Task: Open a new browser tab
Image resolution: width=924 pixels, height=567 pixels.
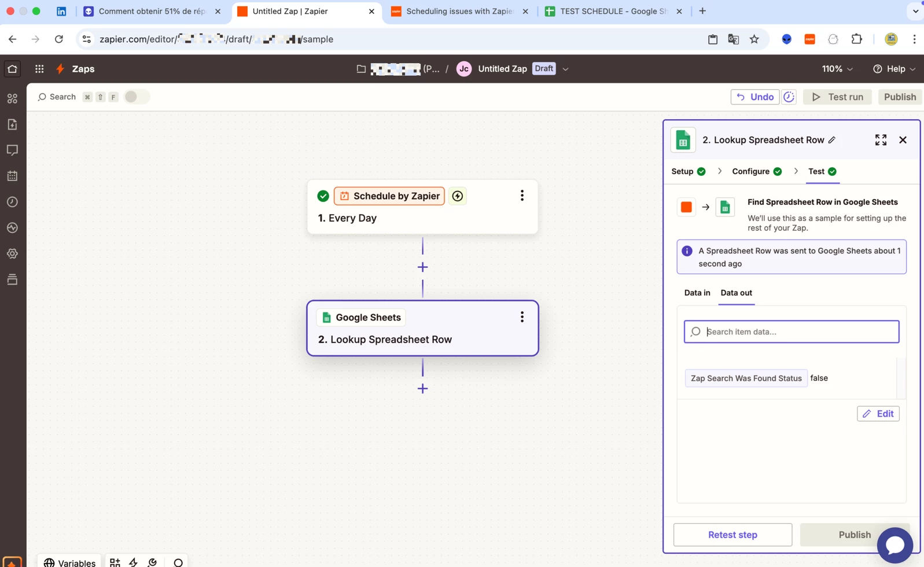Action: point(702,11)
